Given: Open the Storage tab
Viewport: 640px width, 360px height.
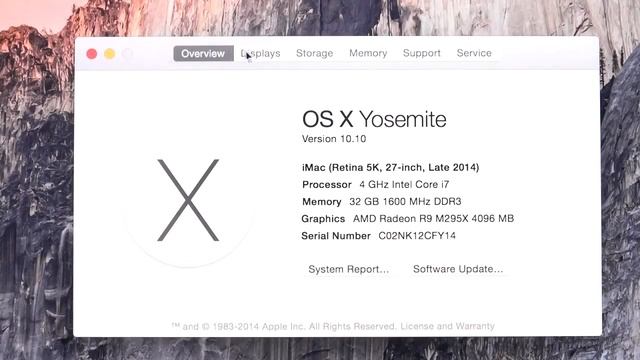Looking at the screenshot, I should coord(314,53).
